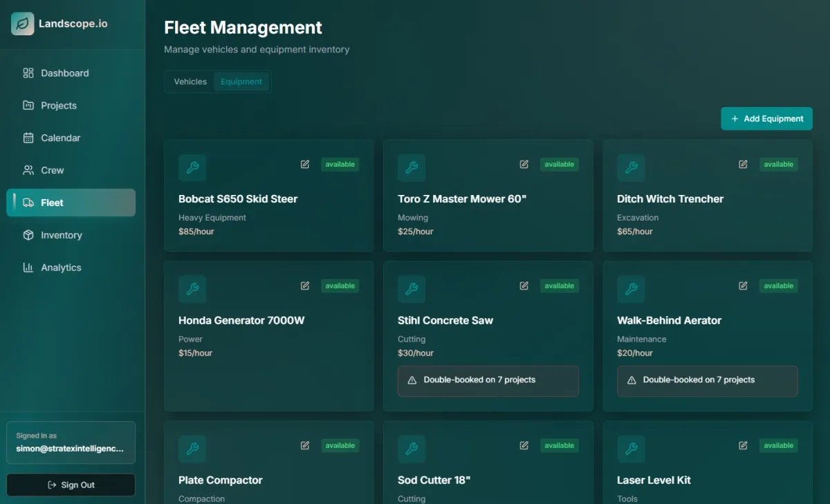Open the Calendar section

pyautogui.click(x=60, y=138)
